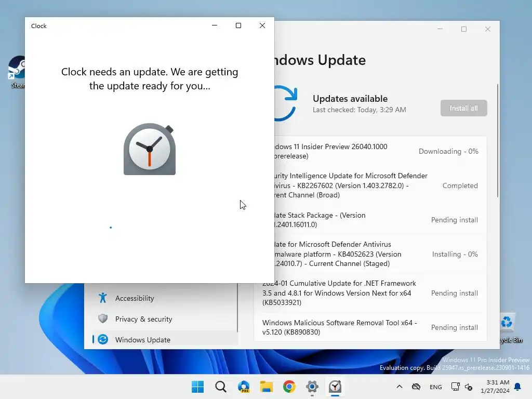Click the Clock window title text
Viewport: 532px width, 399px height.
click(x=38, y=26)
